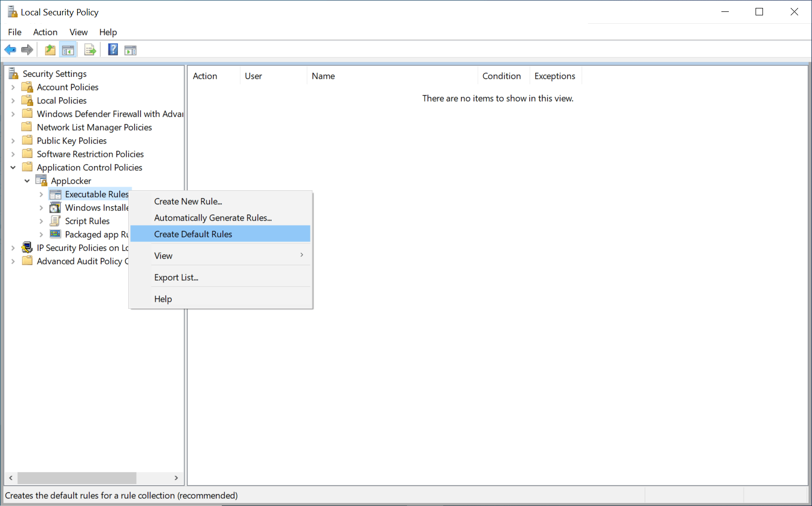Expand the Script Rules node

[x=41, y=221]
